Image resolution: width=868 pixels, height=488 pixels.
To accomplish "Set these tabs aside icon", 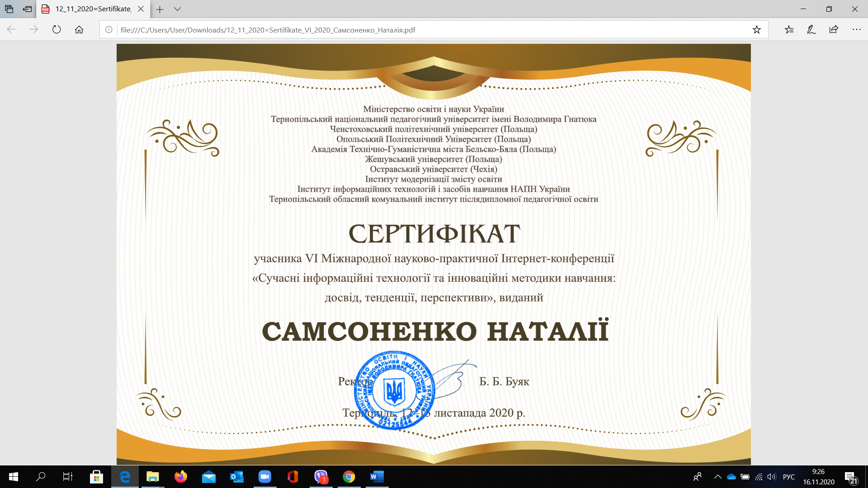I will pyautogui.click(x=27, y=9).
